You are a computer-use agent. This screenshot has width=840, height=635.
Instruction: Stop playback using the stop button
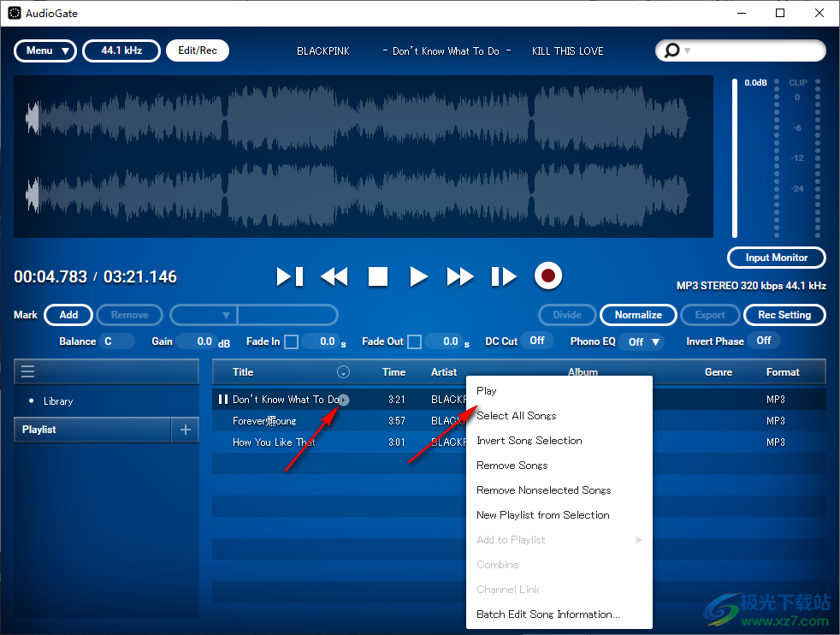point(377,276)
